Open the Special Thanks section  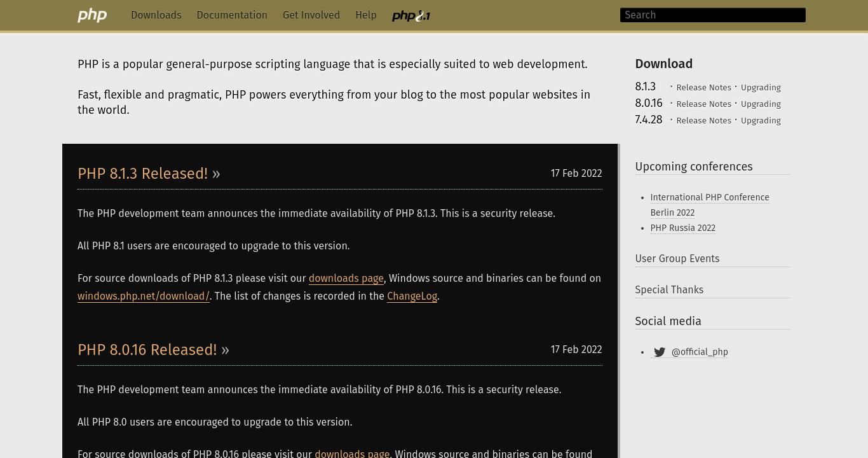pyautogui.click(x=669, y=289)
